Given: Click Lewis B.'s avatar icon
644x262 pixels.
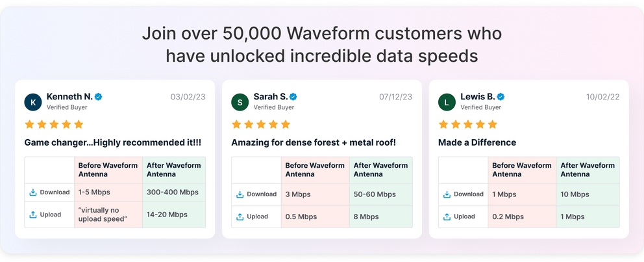Looking at the screenshot, I should point(447,102).
